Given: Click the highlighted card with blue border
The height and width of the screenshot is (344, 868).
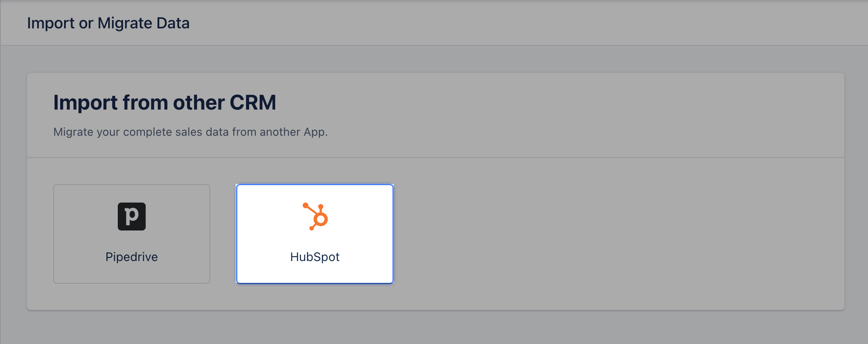Looking at the screenshot, I should [x=315, y=234].
